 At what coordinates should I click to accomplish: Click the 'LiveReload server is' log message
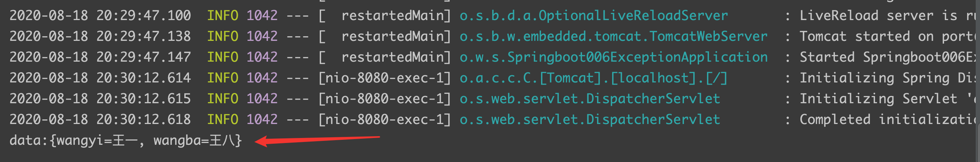click(x=886, y=15)
